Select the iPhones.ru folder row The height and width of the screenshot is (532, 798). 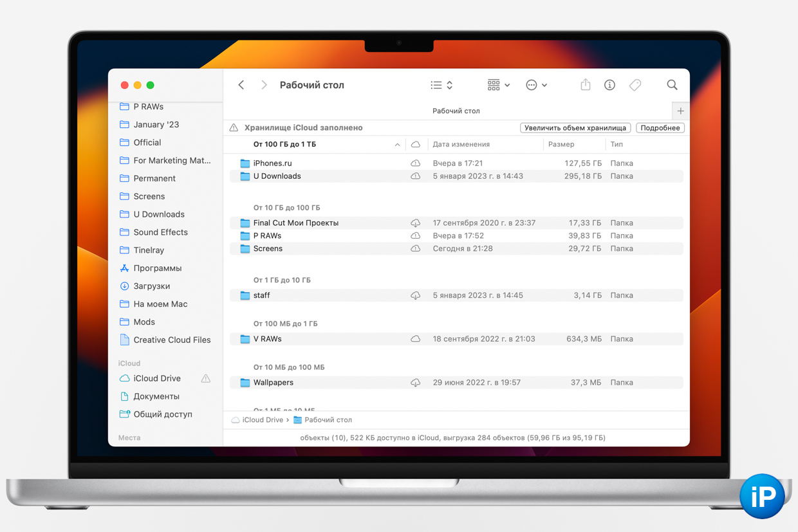click(456, 163)
